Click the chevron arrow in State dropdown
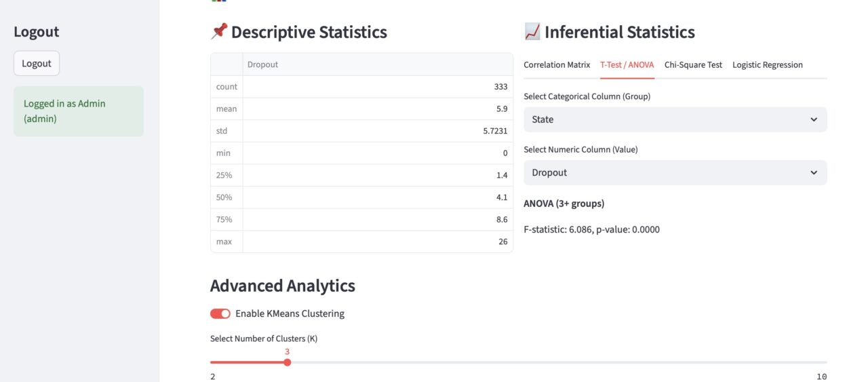This screenshot has height=382, width=868. click(814, 119)
